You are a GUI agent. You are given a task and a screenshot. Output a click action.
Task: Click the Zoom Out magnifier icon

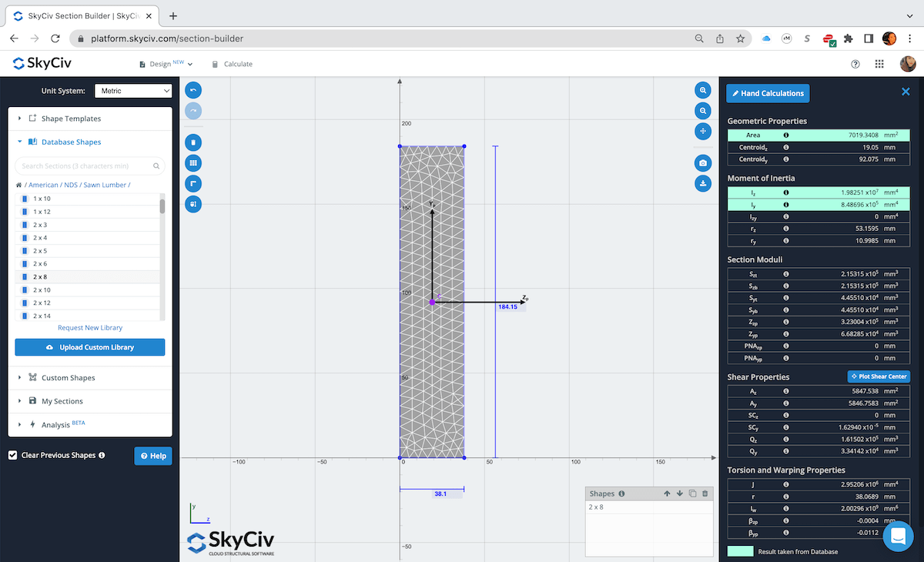click(x=703, y=111)
